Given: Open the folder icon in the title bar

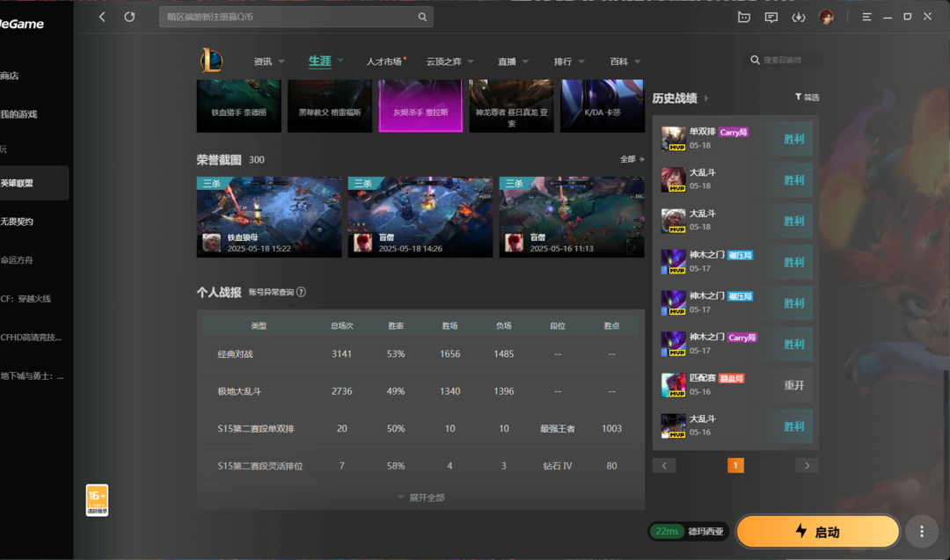Looking at the screenshot, I should coord(744,17).
